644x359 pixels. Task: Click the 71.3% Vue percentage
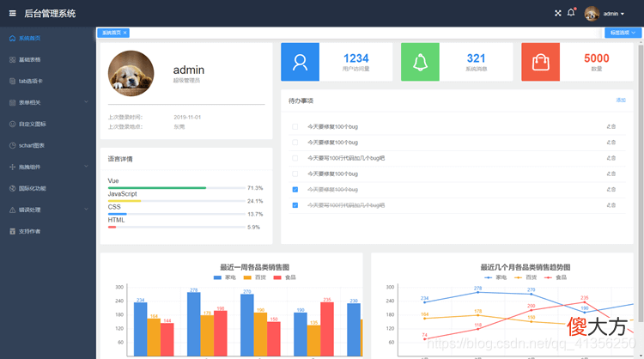click(x=255, y=188)
